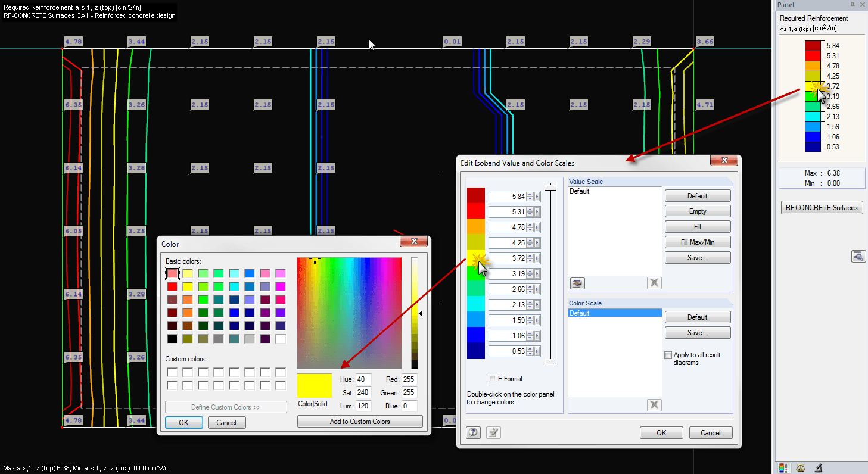
Task: Open the comment editor icon beside the help button
Action: (x=493, y=432)
